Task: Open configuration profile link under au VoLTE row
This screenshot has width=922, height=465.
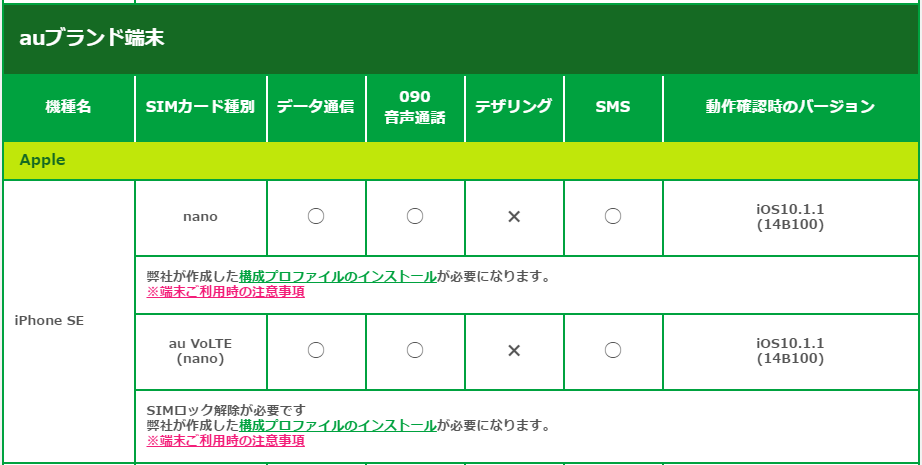Action: pos(338,425)
